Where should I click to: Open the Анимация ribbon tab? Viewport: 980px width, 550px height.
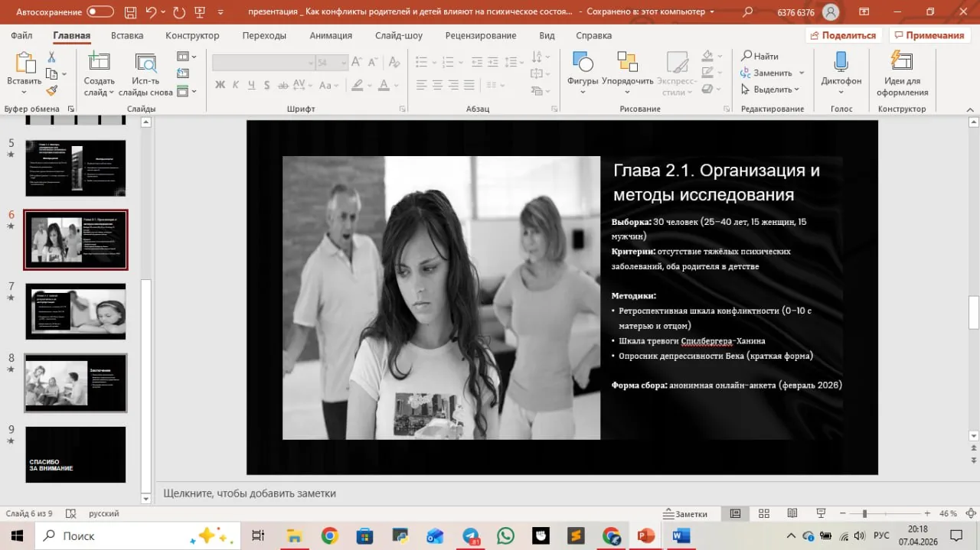(331, 35)
